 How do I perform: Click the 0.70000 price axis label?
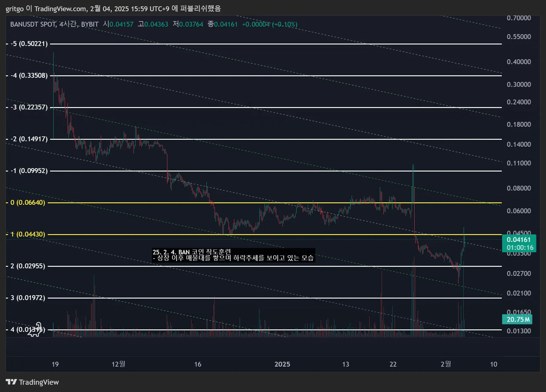click(x=519, y=18)
